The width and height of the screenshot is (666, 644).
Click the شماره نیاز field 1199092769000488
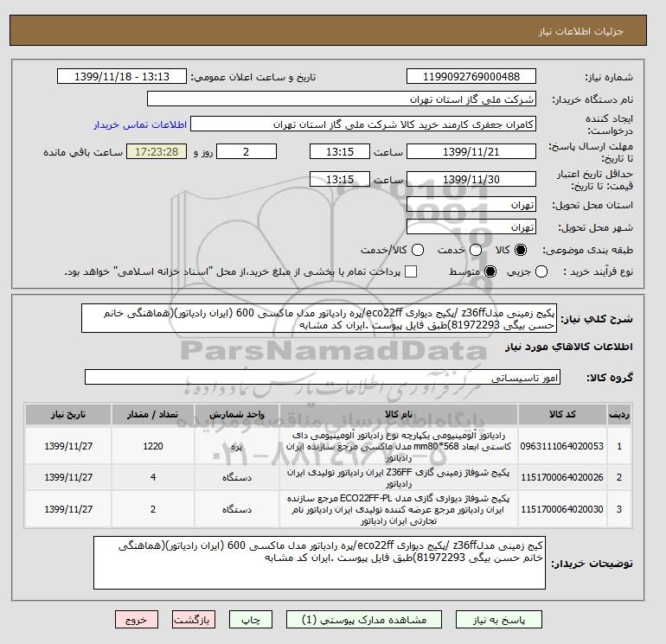pyautogui.click(x=471, y=77)
